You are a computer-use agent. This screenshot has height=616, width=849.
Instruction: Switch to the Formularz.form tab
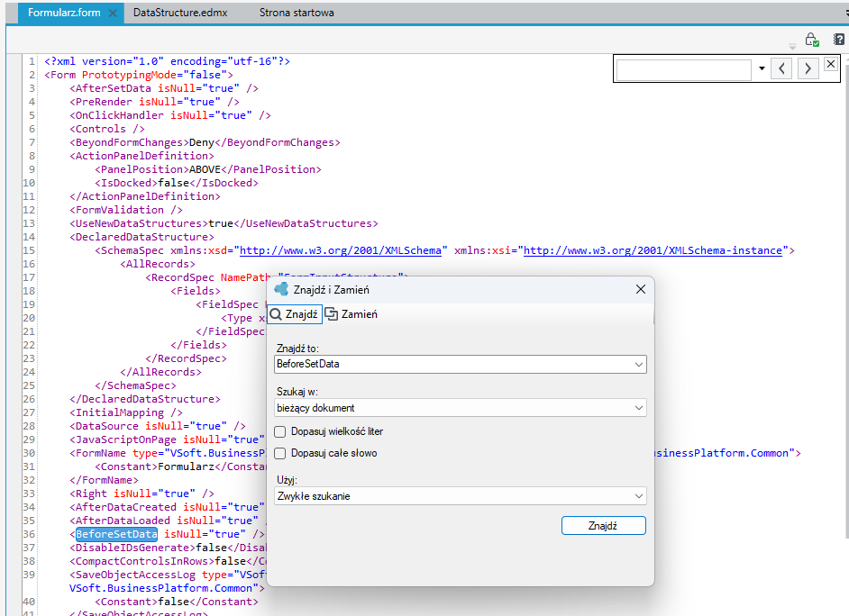[x=64, y=13]
